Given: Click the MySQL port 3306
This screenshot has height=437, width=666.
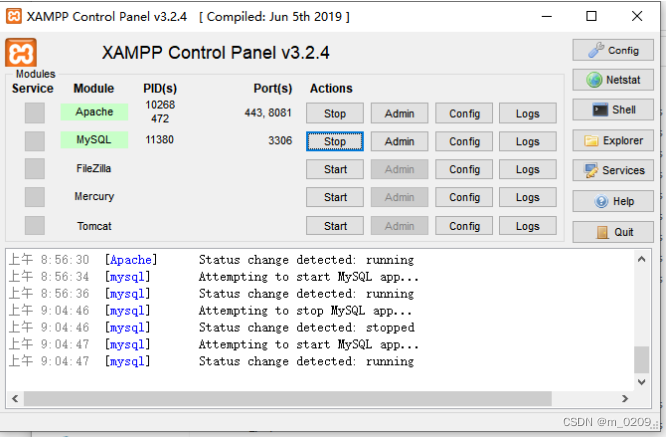Looking at the screenshot, I should pos(280,141).
